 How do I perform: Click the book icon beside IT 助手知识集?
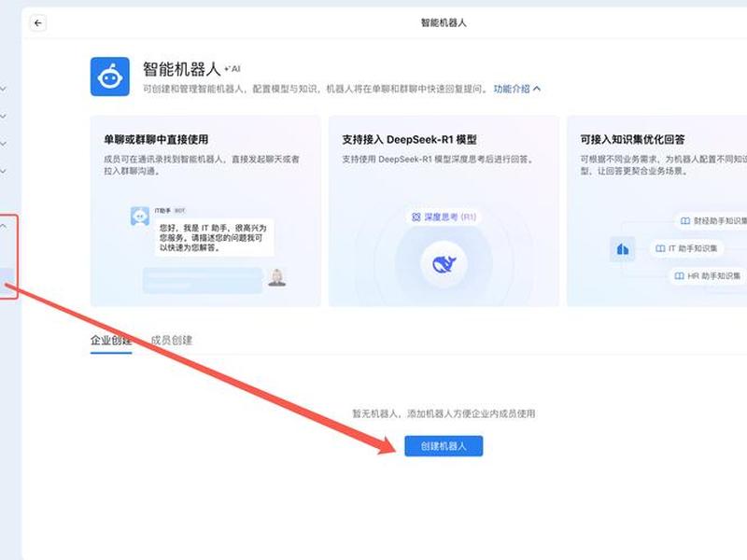coord(660,248)
